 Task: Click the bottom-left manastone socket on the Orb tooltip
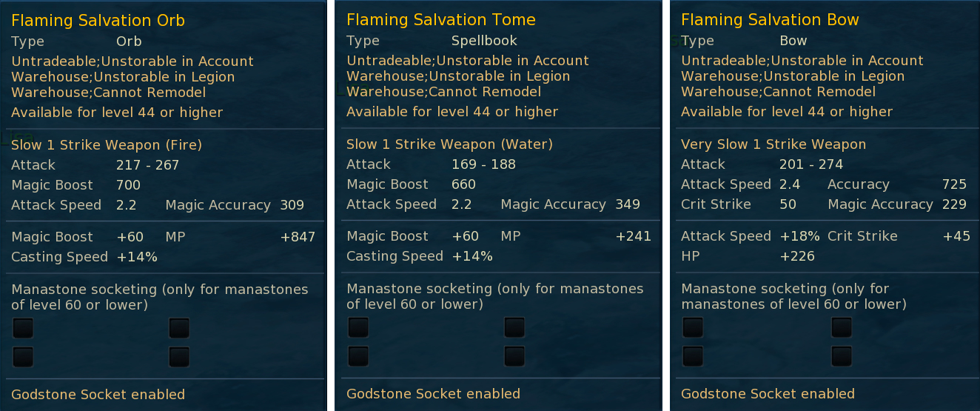[23, 357]
